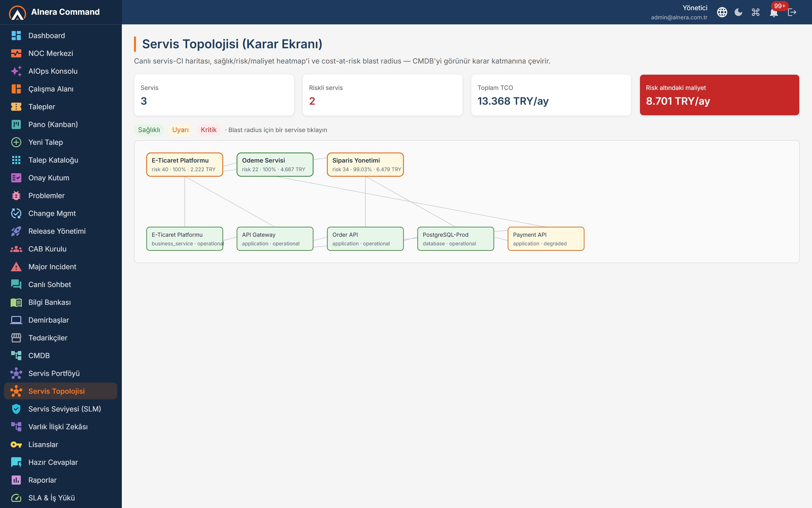Viewport: 812px width, 508px height.
Task: Select E-Ticaret Platformu service node risk 40
Action: point(184,165)
